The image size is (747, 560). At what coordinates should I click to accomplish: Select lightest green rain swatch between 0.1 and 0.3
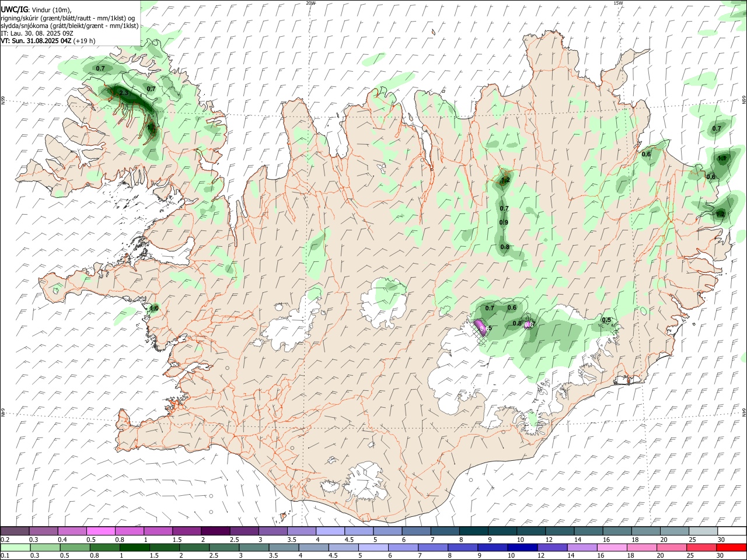(x=15, y=547)
